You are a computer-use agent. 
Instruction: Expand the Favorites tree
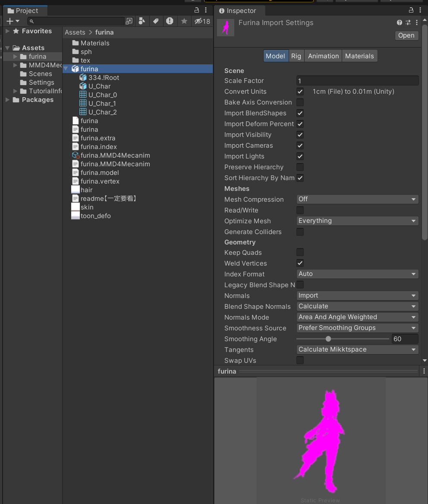coord(7,31)
